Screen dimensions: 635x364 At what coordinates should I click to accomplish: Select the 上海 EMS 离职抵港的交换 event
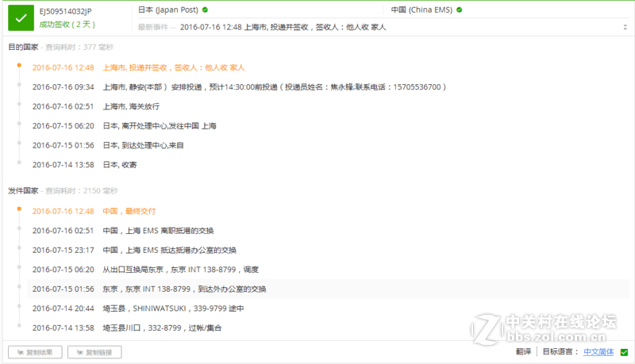click(328, 231)
